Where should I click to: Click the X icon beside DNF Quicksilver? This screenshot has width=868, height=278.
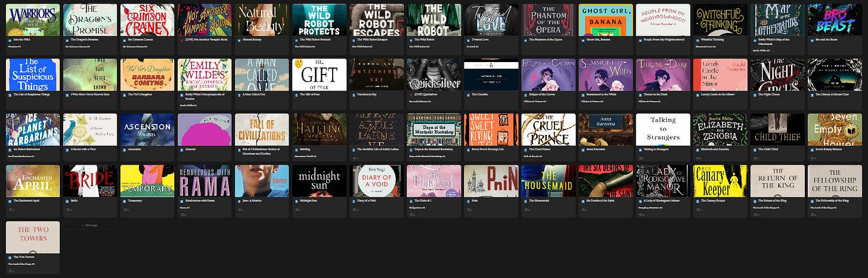coord(411,95)
